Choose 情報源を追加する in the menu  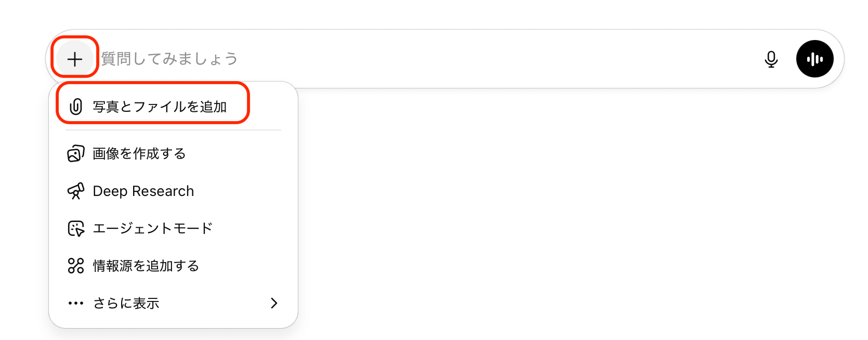tap(146, 266)
